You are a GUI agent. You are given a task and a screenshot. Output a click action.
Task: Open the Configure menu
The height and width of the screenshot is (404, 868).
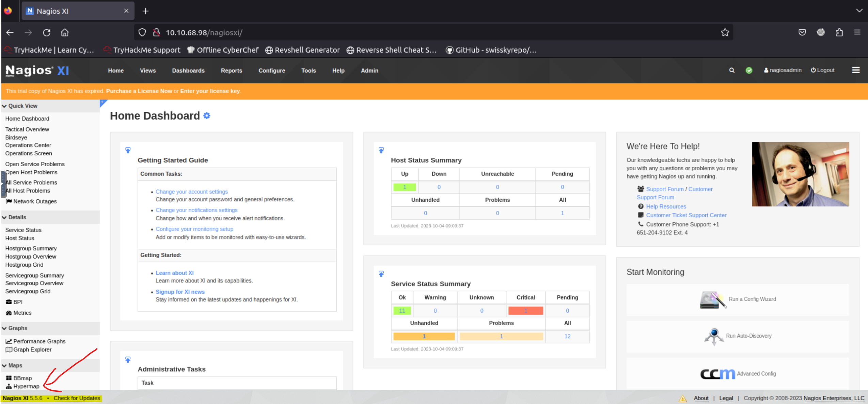pos(271,71)
